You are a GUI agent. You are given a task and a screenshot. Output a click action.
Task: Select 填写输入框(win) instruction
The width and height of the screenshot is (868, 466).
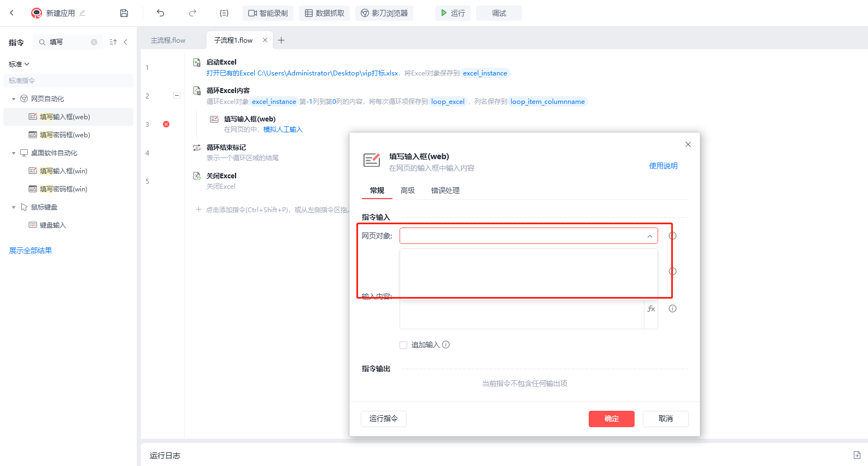click(68, 171)
